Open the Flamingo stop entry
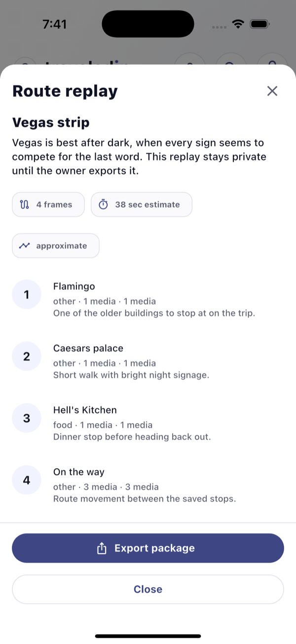Screen dimensions: 296x644 pos(148,300)
